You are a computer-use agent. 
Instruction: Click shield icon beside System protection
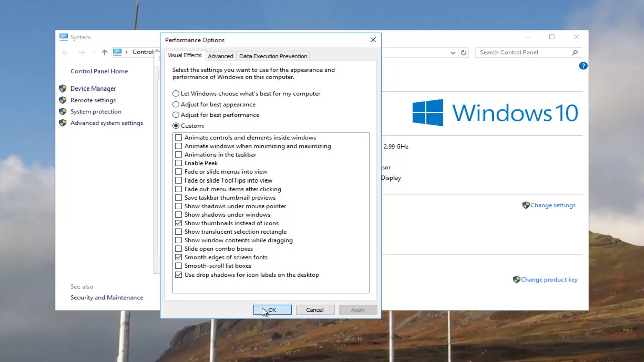pos(63,112)
